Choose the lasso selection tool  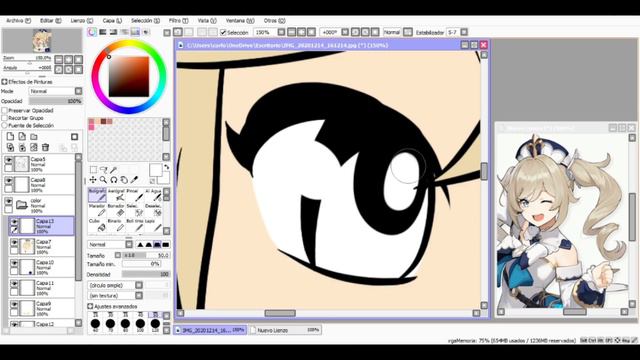tap(104, 169)
